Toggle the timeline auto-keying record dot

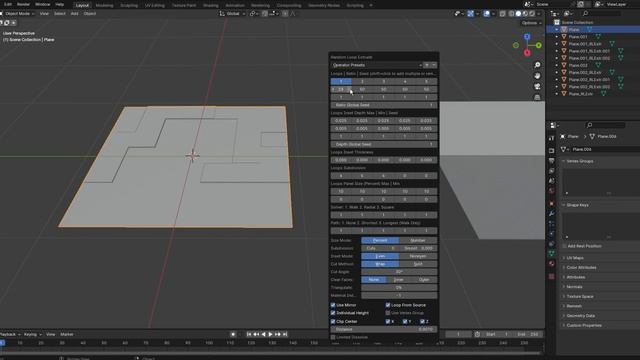pos(233,334)
